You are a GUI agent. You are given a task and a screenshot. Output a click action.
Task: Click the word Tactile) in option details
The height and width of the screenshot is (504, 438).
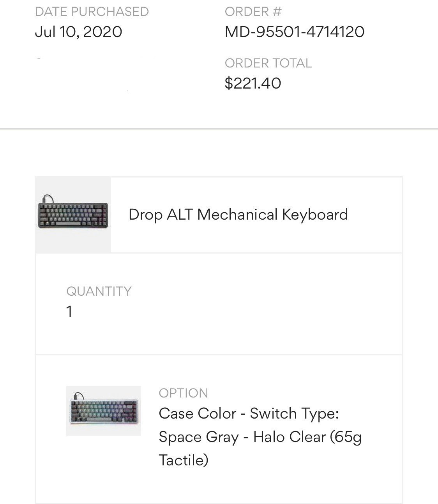click(x=184, y=460)
